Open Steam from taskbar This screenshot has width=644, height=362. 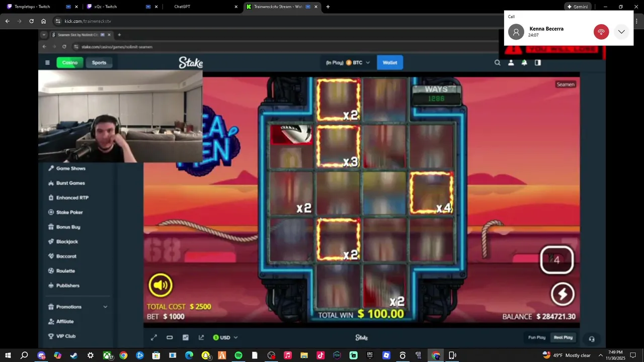tap(74, 355)
